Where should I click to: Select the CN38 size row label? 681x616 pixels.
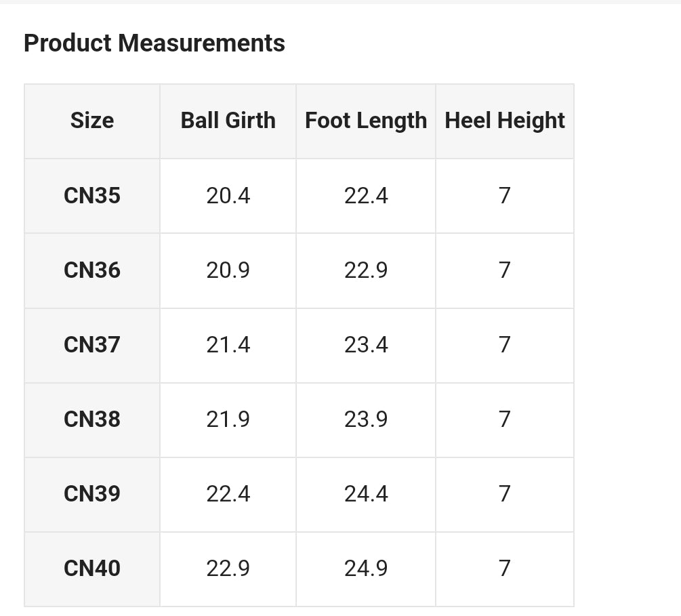pyautogui.click(x=92, y=419)
